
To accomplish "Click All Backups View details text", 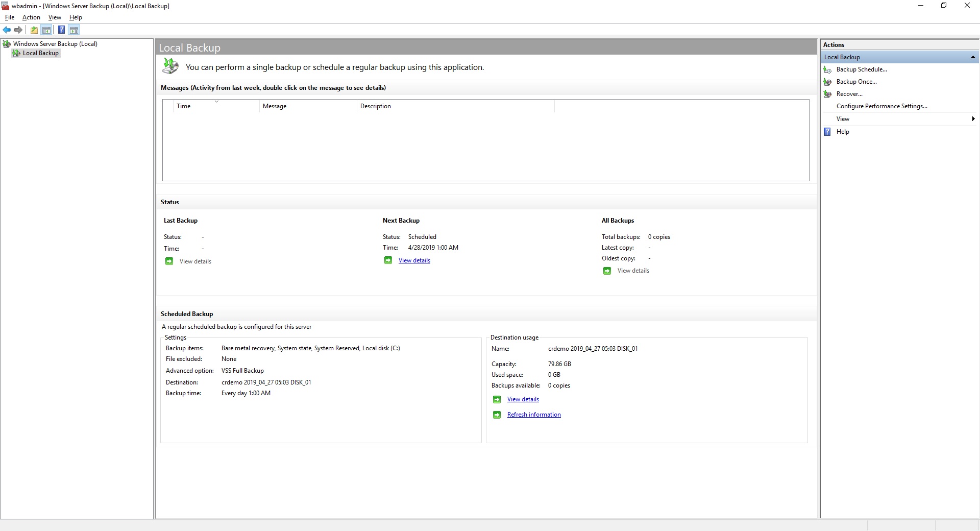I will (x=633, y=271).
